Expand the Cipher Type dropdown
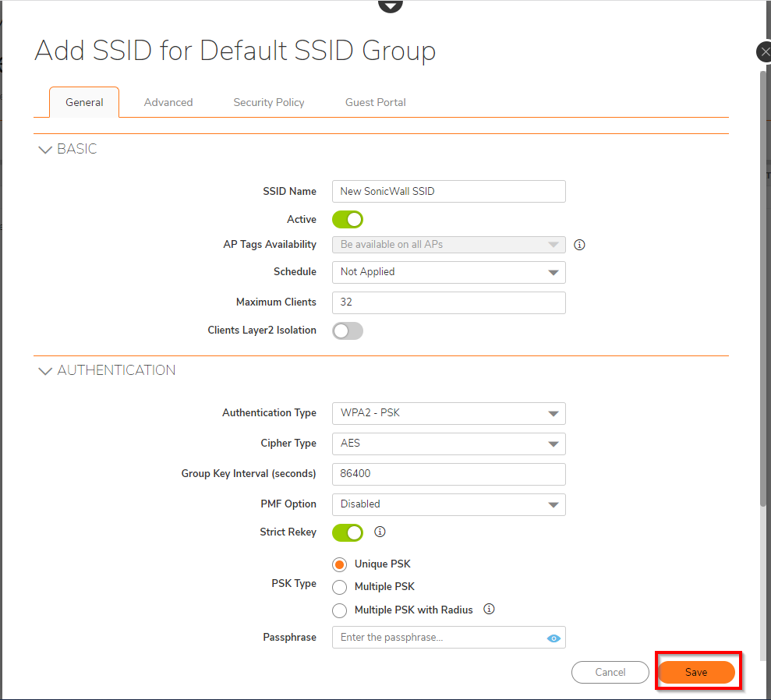Image resolution: width=771 pixels, height=700 pixels. (448, 444)
